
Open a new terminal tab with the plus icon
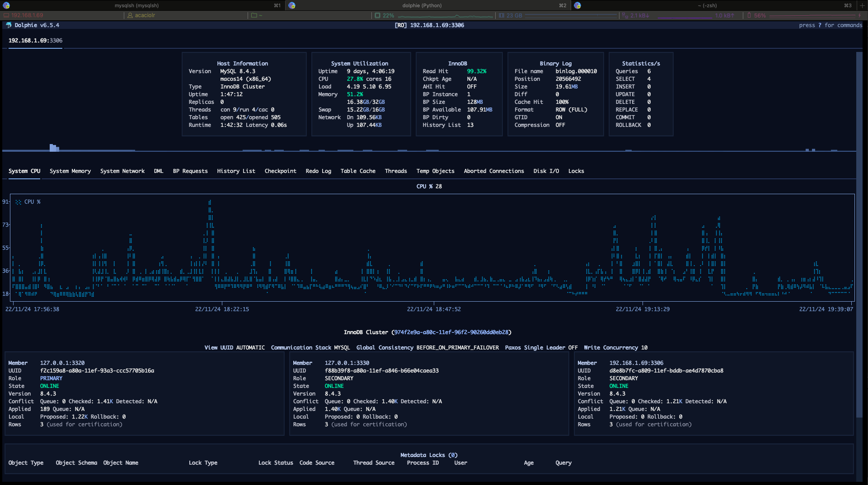pyautogui.click(x=862, y=5)
